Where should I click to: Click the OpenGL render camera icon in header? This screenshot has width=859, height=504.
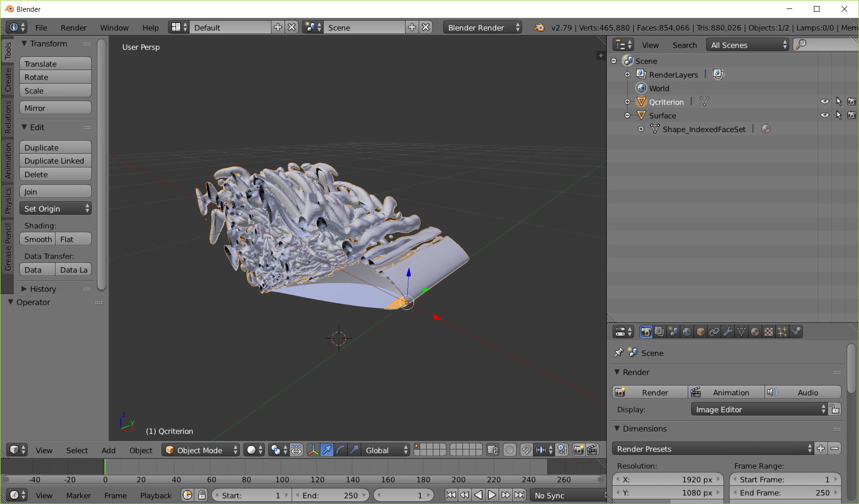(x=578, y=450)
